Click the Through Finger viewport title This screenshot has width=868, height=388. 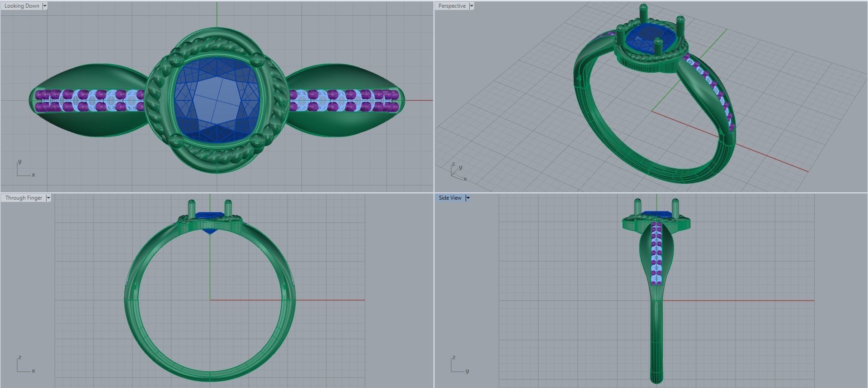pos(24,198)
